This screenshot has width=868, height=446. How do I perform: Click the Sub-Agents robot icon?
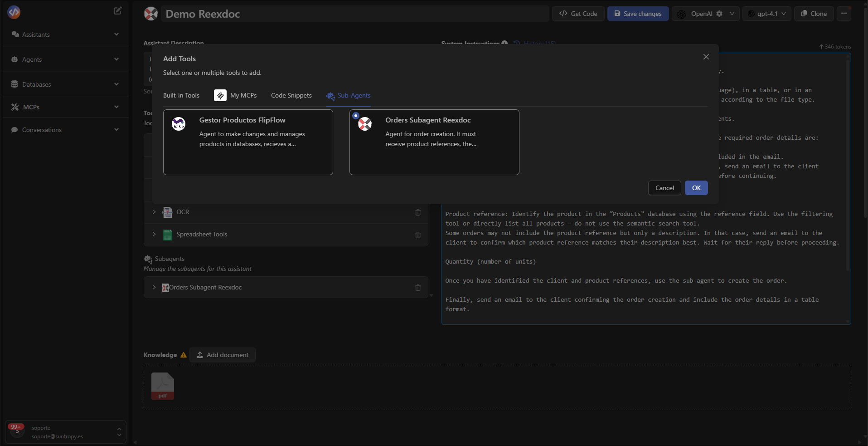(x=330, y=96)
